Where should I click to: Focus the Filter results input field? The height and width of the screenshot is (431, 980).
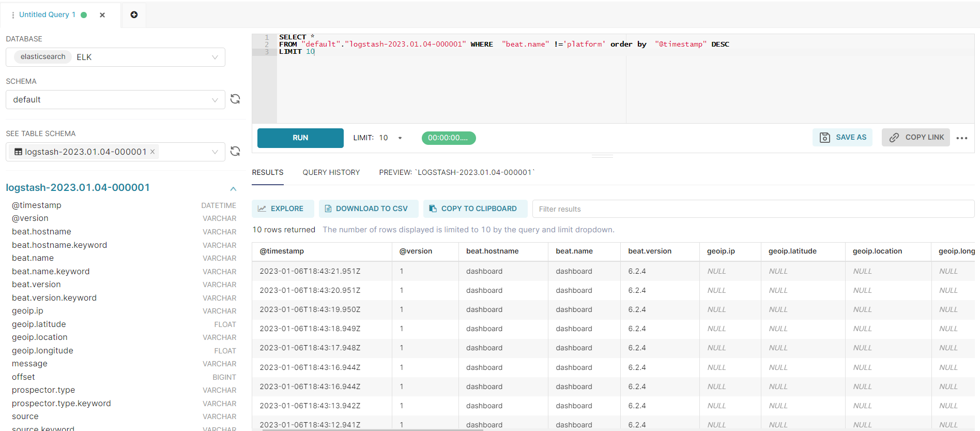[x=753, y=209]
